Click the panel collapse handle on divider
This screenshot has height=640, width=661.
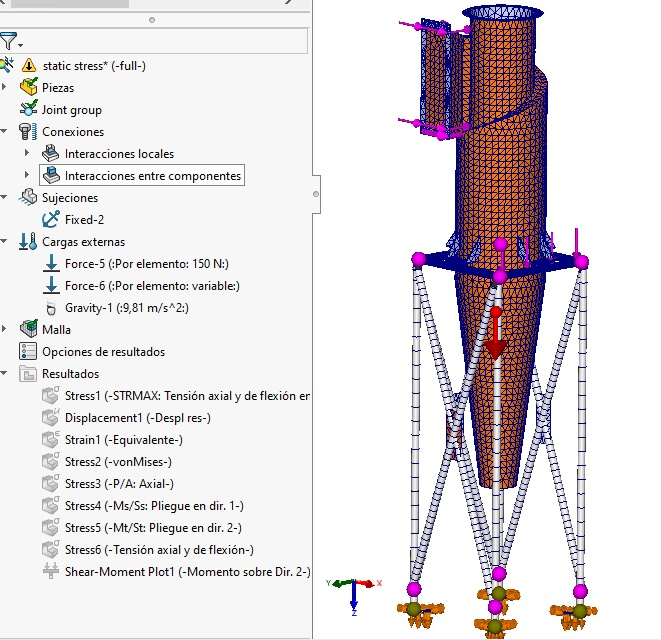pos(316,194)
